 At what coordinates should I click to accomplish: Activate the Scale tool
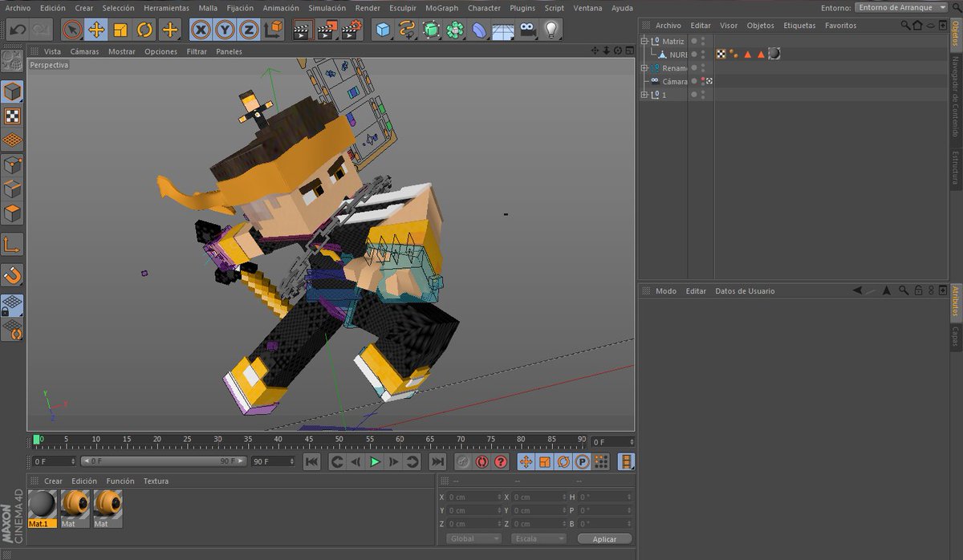(120, 30)
